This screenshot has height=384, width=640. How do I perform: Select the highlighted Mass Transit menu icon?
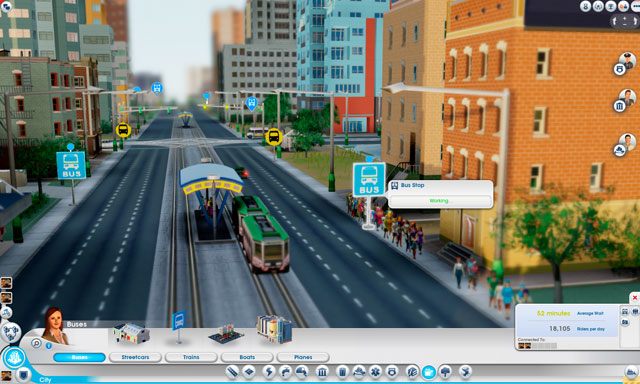(x=429, y=372)
